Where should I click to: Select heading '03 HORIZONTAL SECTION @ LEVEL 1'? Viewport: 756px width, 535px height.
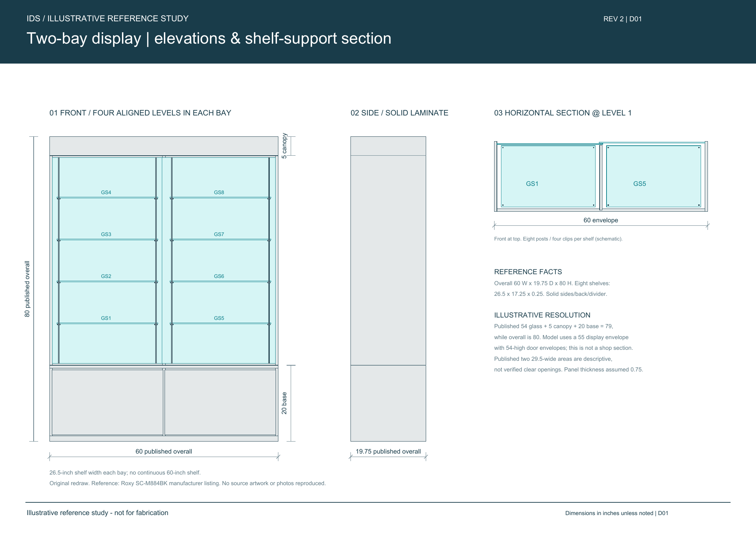coord(563,113)
